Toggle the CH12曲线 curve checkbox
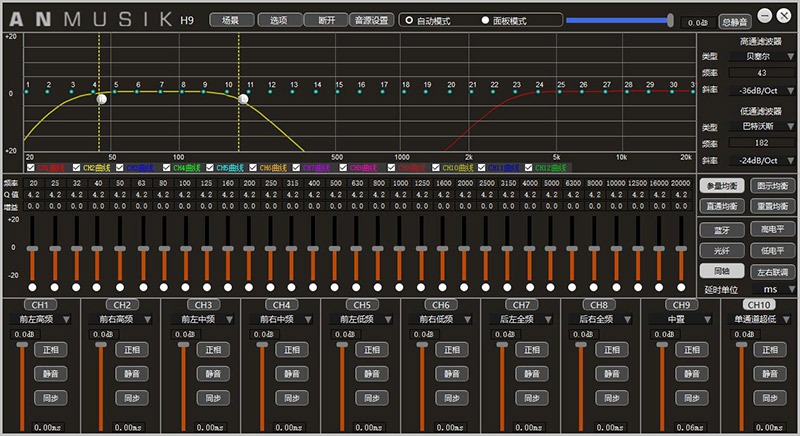The width and height of the screenshot is (800, 436). click(526, 168)
